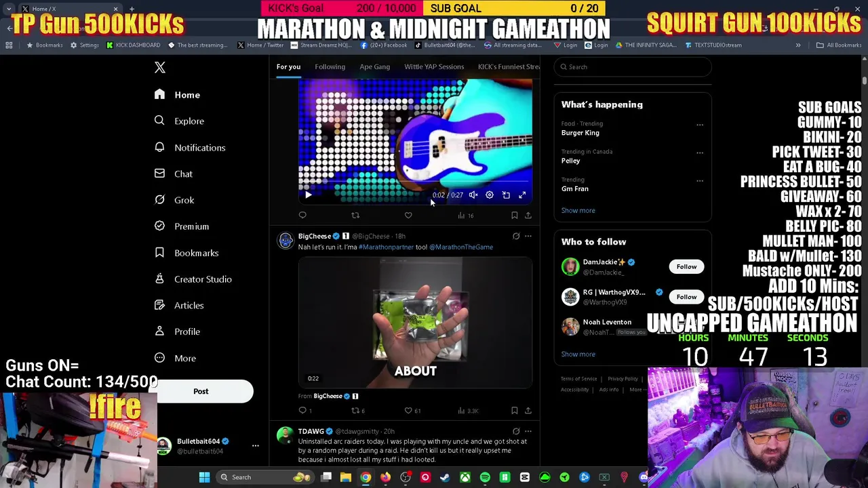Open options for Burger King trend
Screen dimensions: 868x488
700,125
